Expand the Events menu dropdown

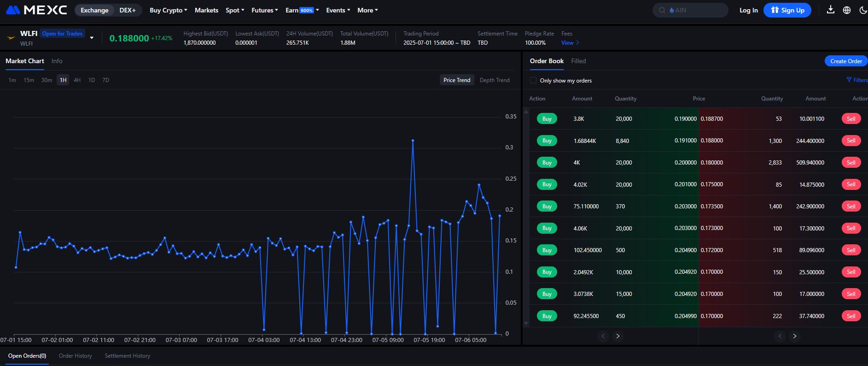tap(338, 10)
